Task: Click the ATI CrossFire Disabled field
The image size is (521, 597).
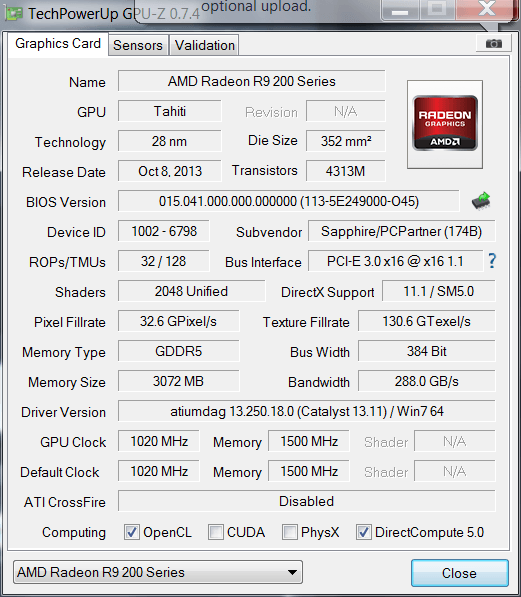Action: [x=307, y=501]
